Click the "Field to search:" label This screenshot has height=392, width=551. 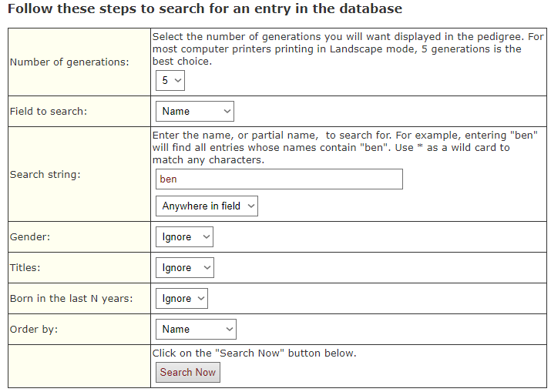(x=49, y=112)
